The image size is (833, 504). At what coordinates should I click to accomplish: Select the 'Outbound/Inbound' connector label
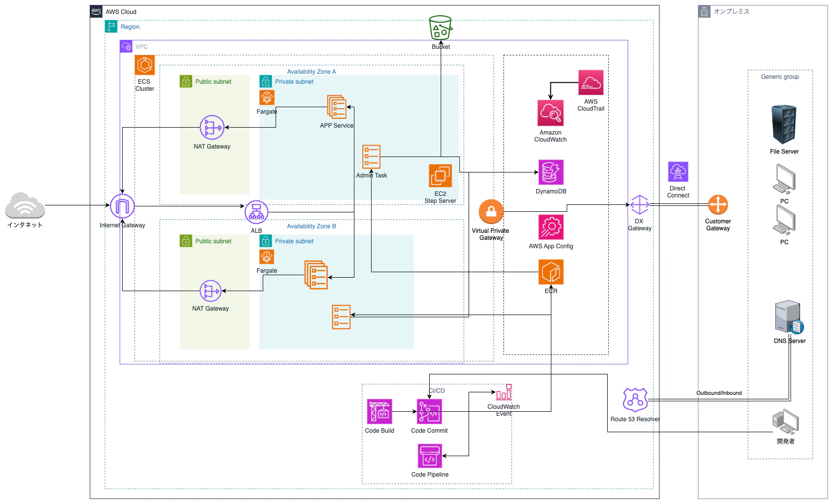click(x=719, y=393)
